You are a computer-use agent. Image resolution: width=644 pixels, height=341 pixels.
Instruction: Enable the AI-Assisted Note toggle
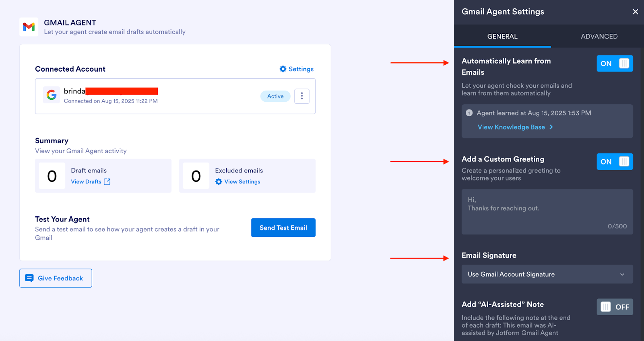tap(615, 307)
